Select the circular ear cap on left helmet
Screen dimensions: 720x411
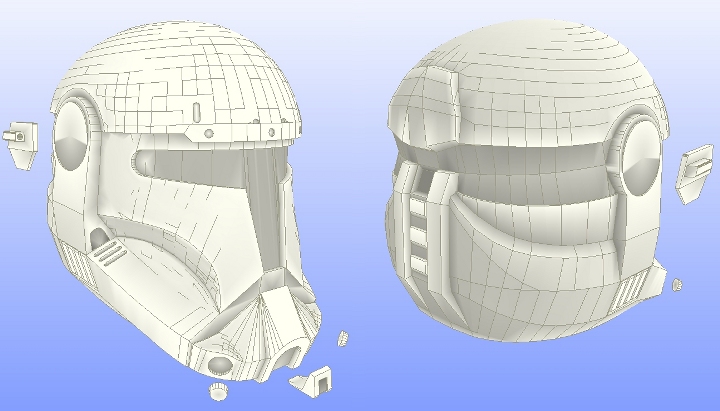click(72, 134)
